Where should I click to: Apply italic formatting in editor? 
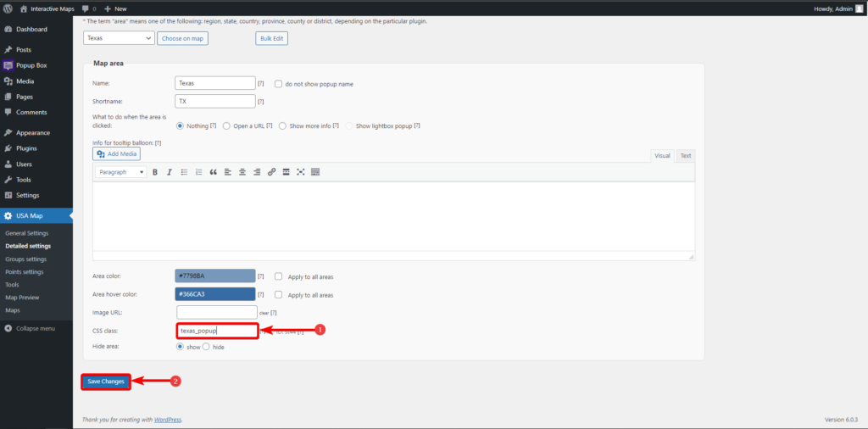(170, 172)
